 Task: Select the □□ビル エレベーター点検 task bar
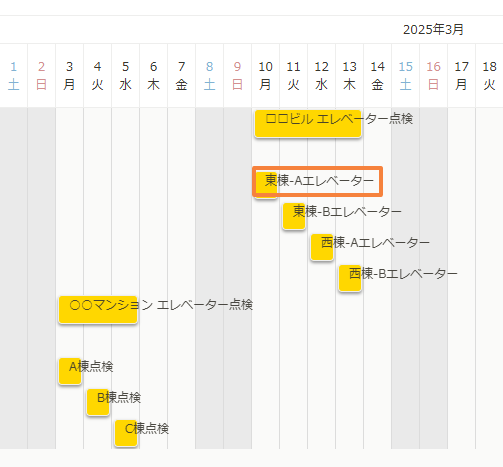tap(308, 124)
